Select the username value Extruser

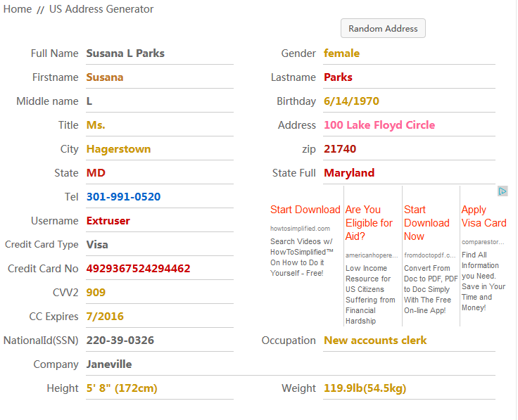click(108, 221)
